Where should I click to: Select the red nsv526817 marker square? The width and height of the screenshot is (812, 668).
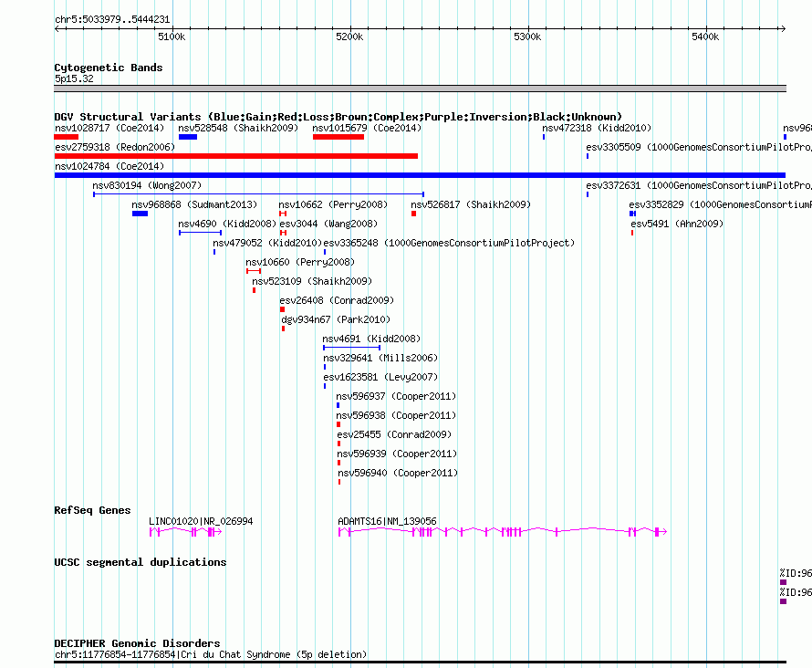(x=414, y=214)
